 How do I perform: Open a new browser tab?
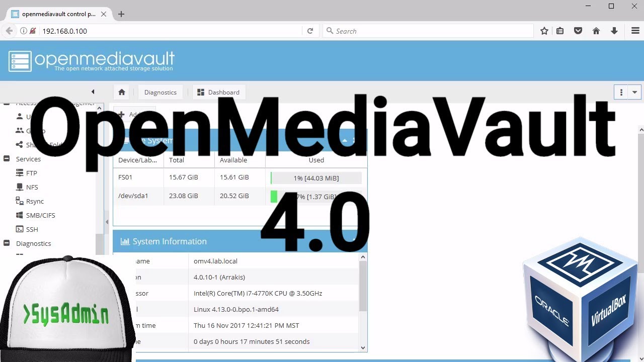coord(121,14)
